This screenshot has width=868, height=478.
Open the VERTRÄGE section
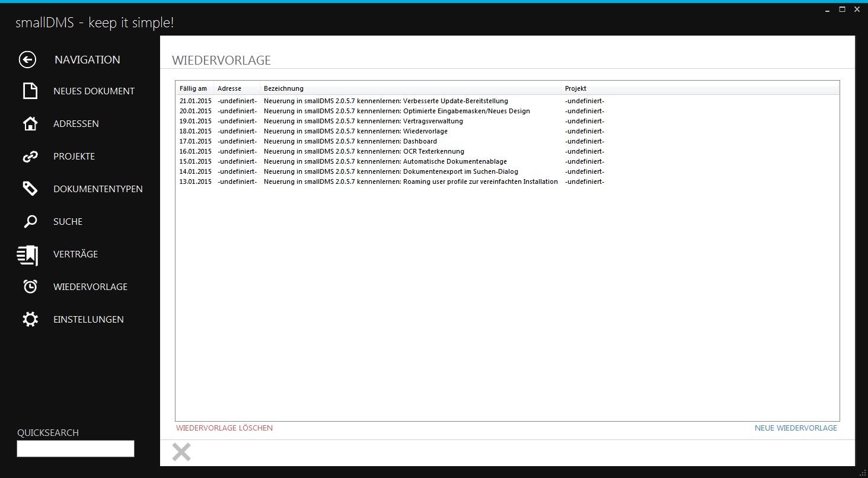click(x=75, y=254)
